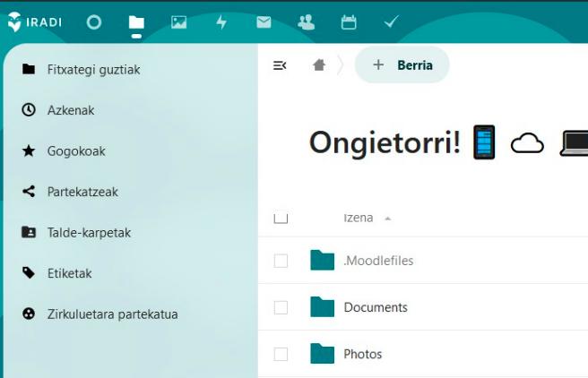Image resolution: width=588 pixels, height=378 pixels.
Task: Check the Documents folder checkbox
Action: [x=281, y=307]
